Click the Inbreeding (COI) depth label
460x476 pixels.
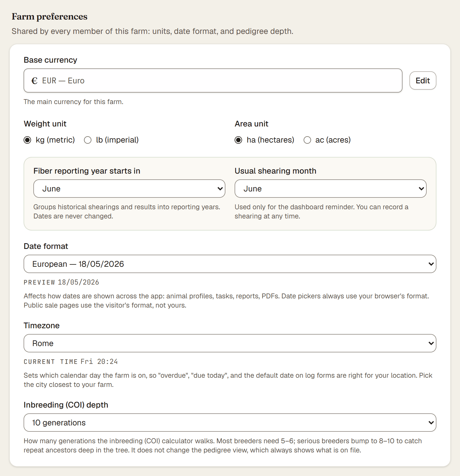coord(66,405)
